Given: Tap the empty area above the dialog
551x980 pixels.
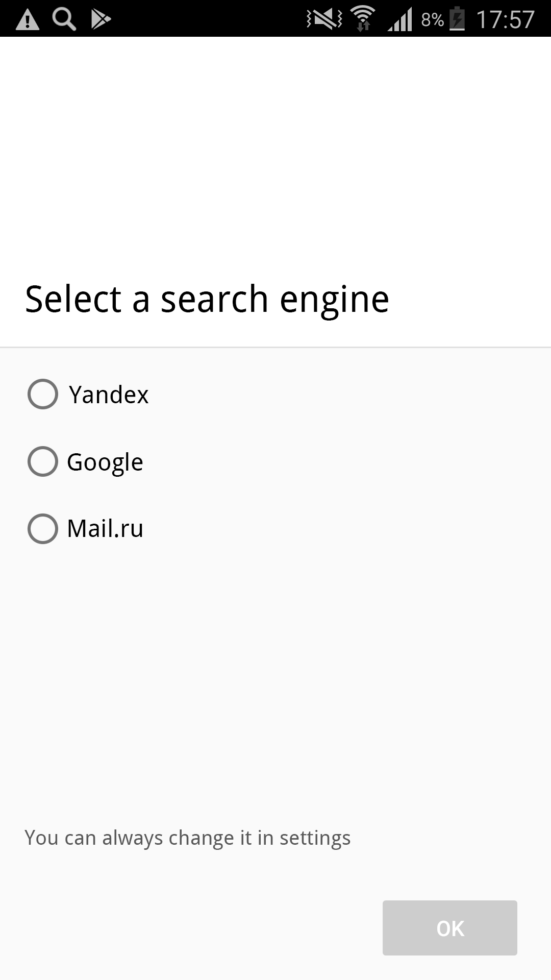Looking at the screenshot, I should click(275, 153).
